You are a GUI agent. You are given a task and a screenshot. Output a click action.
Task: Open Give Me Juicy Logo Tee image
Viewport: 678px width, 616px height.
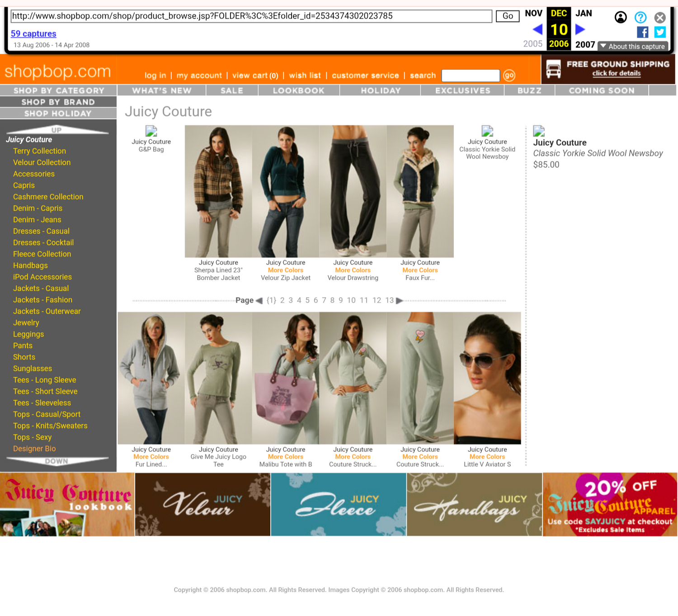coord(218,378)
